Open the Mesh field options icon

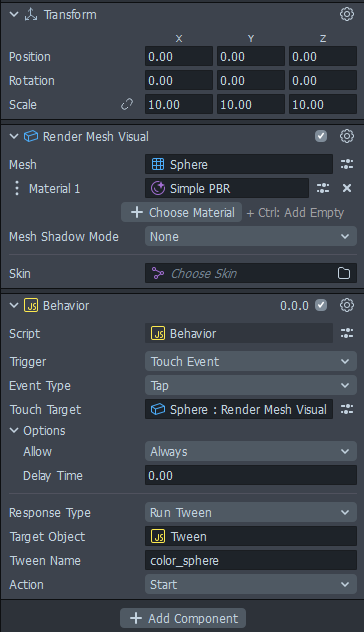coord(347,164)
